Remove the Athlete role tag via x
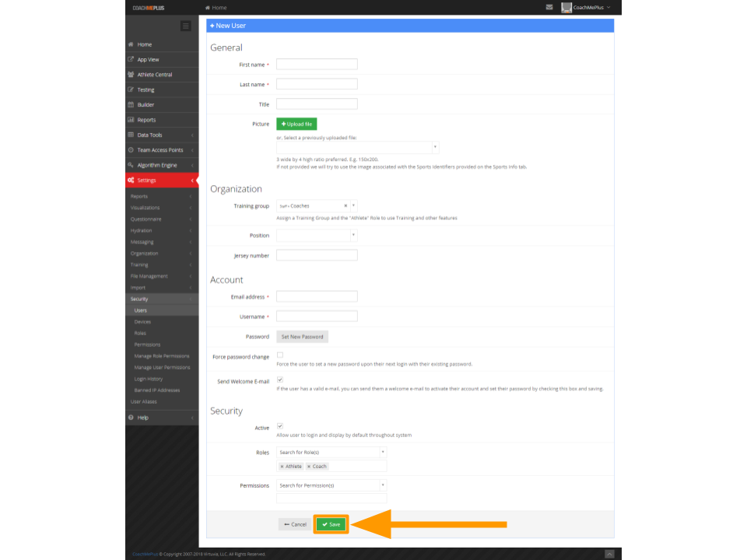 [282, 467]
